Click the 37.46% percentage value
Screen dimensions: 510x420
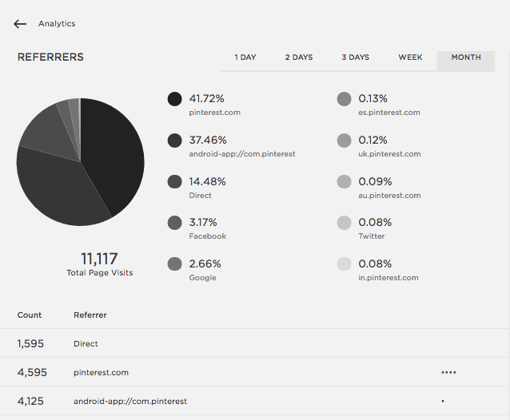pos(208,140)
